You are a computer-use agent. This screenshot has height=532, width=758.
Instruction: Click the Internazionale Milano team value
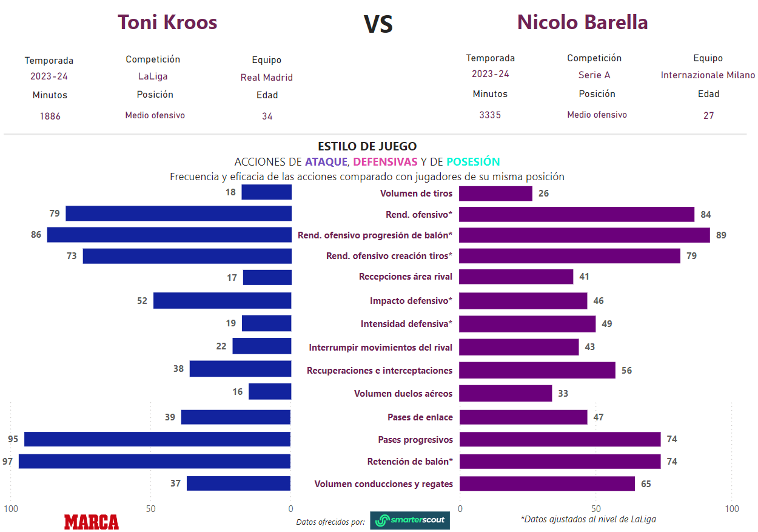[708, 75]
